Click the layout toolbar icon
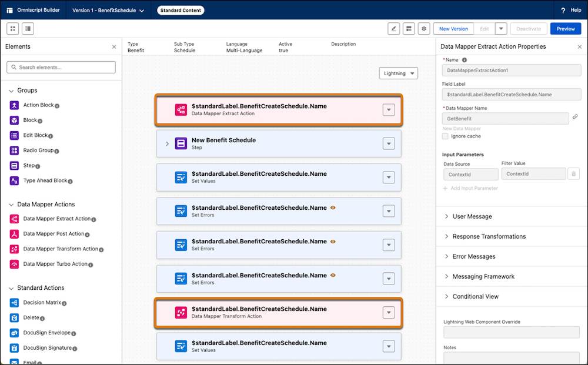Viewport: 588px width, 365px height. pos(409,28)
